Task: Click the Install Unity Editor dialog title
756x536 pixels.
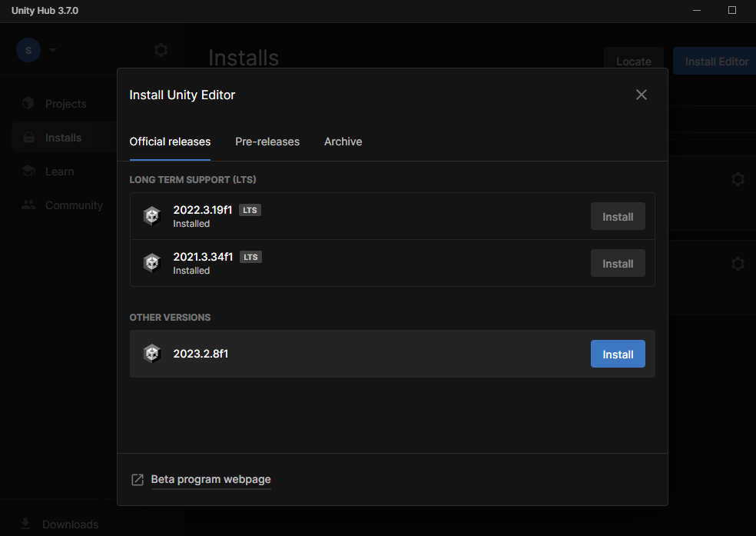Action: coord(182,95)
